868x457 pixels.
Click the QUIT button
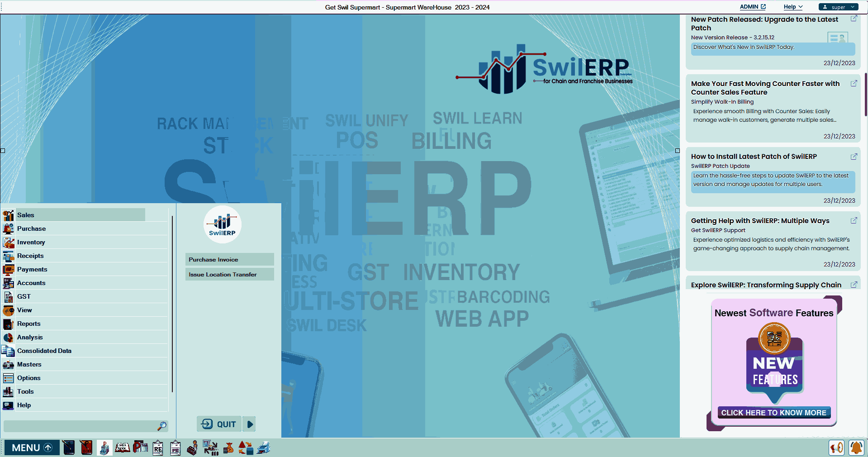click(x=219, y=424)
